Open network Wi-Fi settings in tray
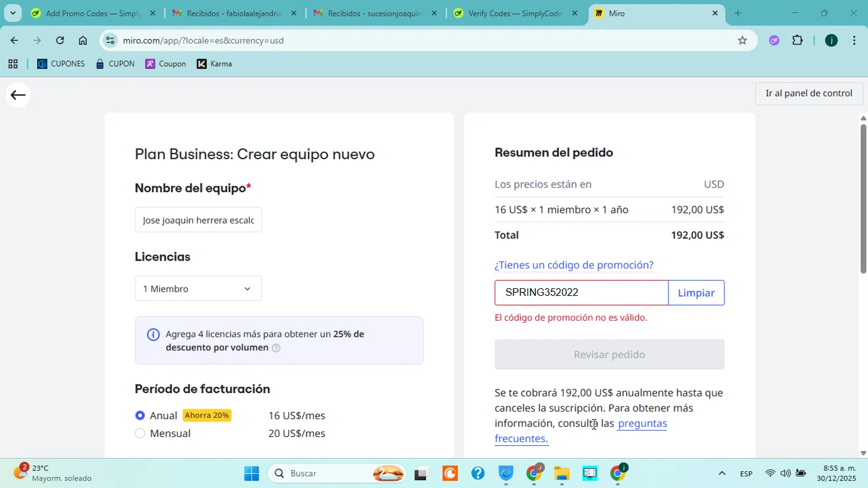Image resolution: width=868 pixels, height=488 pixels. 770,474
